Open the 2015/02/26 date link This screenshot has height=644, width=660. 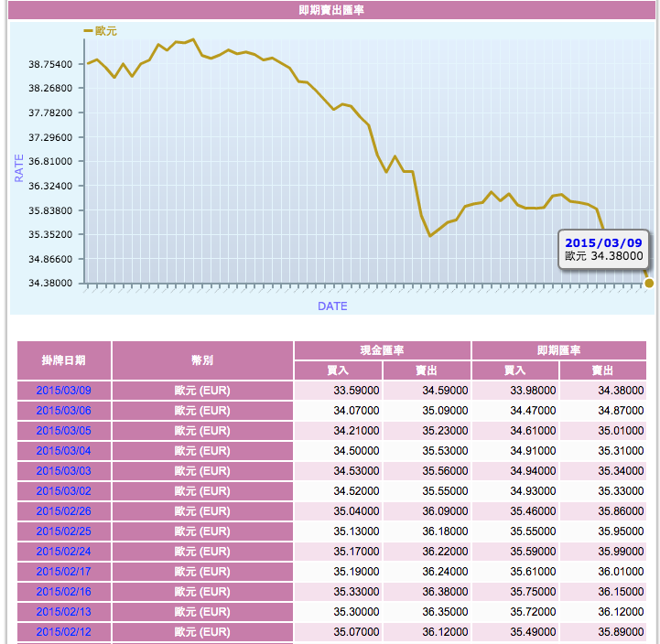click(x=63, y=511)
